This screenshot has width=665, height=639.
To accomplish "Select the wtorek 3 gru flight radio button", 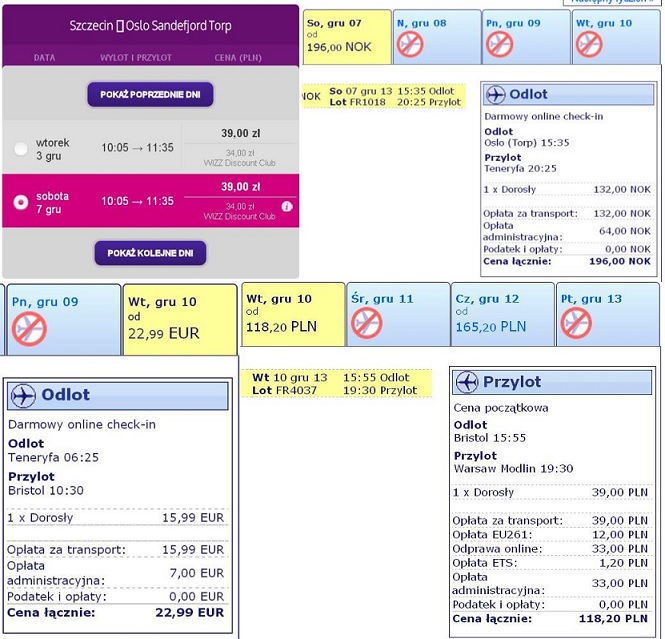I will 21,149.
